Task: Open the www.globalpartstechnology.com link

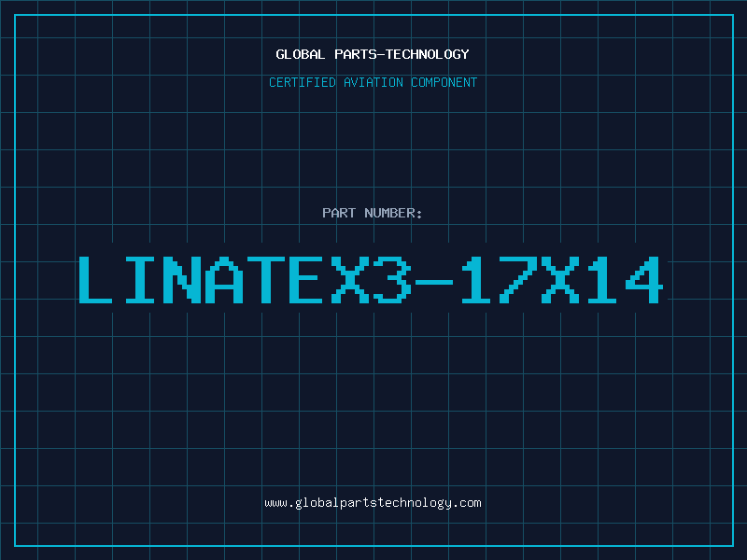Action: [x=373, y=503]
